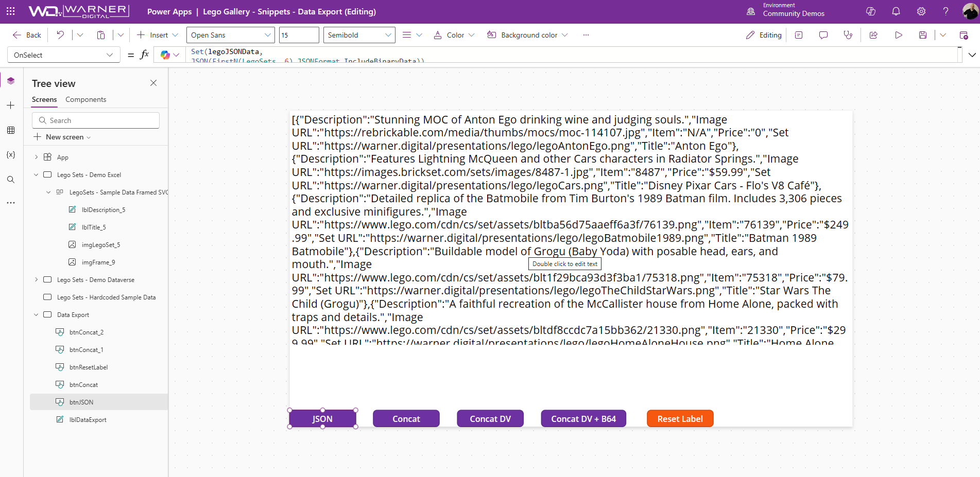
Task: Undo the last action
Action: click(x=60, y=35)
